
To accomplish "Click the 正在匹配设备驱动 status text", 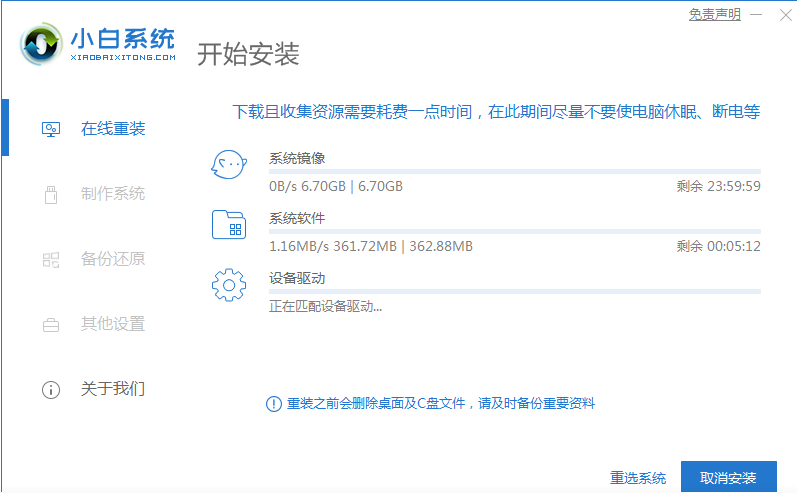I will click(325, 306).
